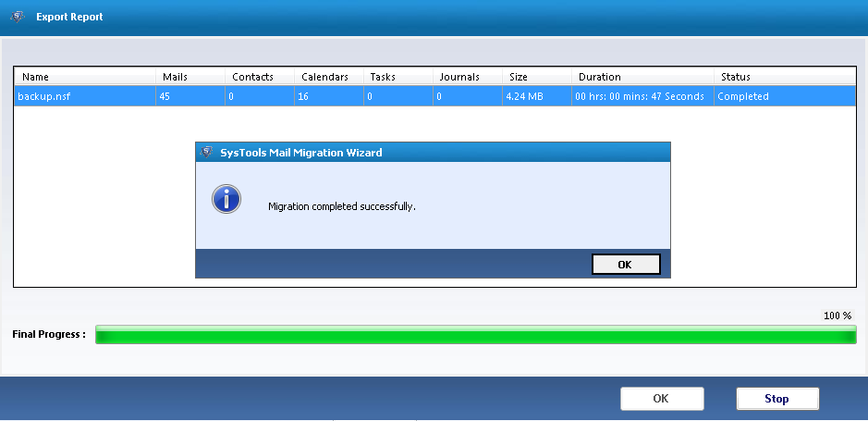Click the Size column header

536,77
